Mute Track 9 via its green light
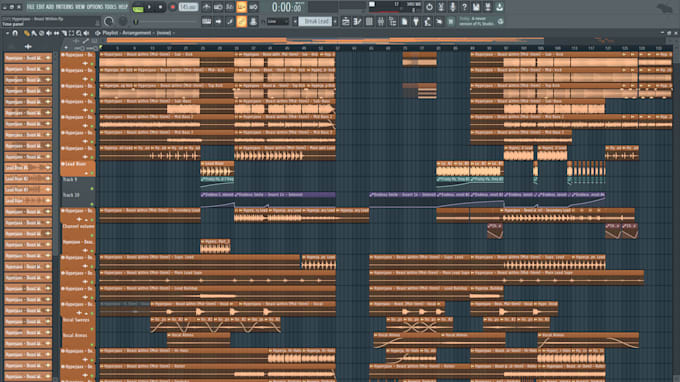The width and height of the screenshot is (680, 382). [x=92, y=188]
